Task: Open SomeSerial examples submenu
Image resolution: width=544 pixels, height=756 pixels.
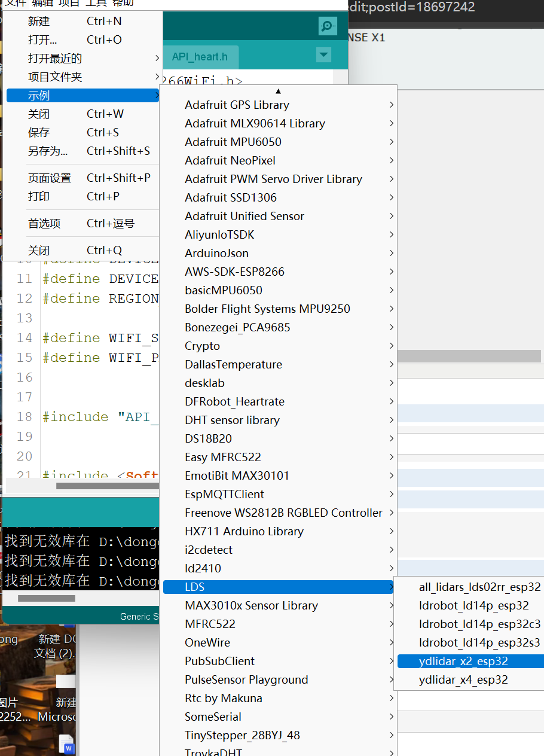Action: pyautogui.click(x=278, y=717)
